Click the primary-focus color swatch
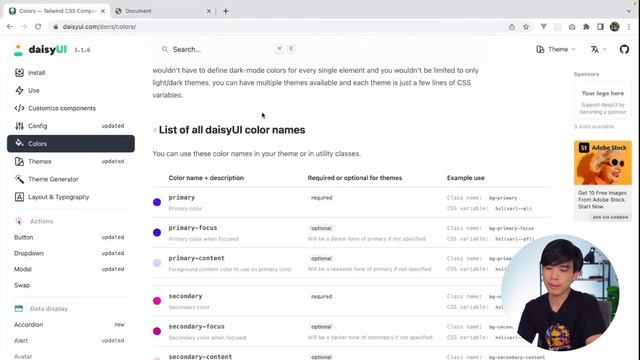The height and width of the screenshot is (360, 640). pos(157,233)
